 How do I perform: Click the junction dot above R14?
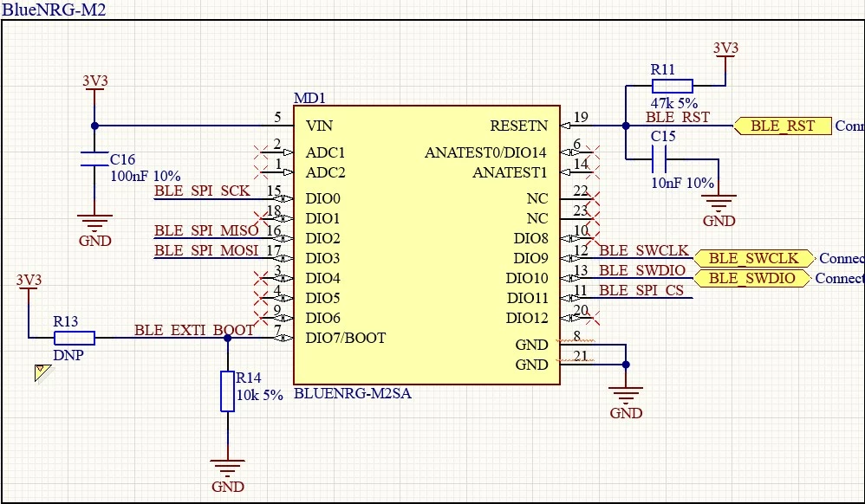(x=227, y=338)
